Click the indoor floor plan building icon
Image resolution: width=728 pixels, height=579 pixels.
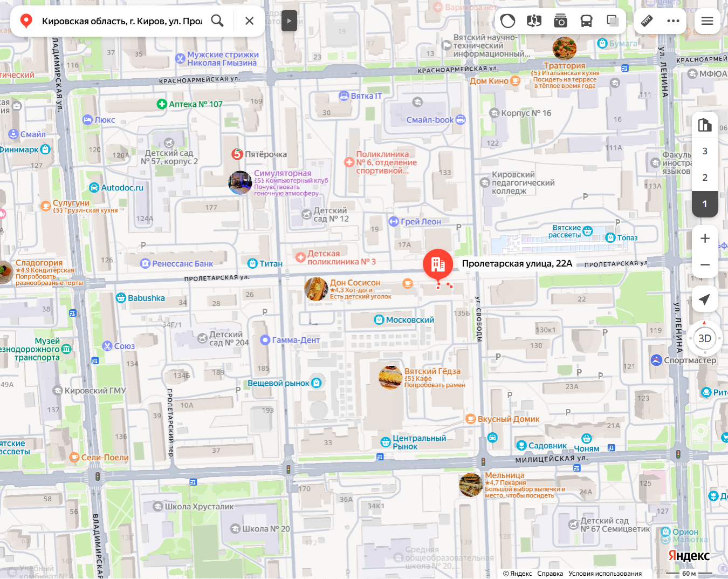[x=705, y=125]
